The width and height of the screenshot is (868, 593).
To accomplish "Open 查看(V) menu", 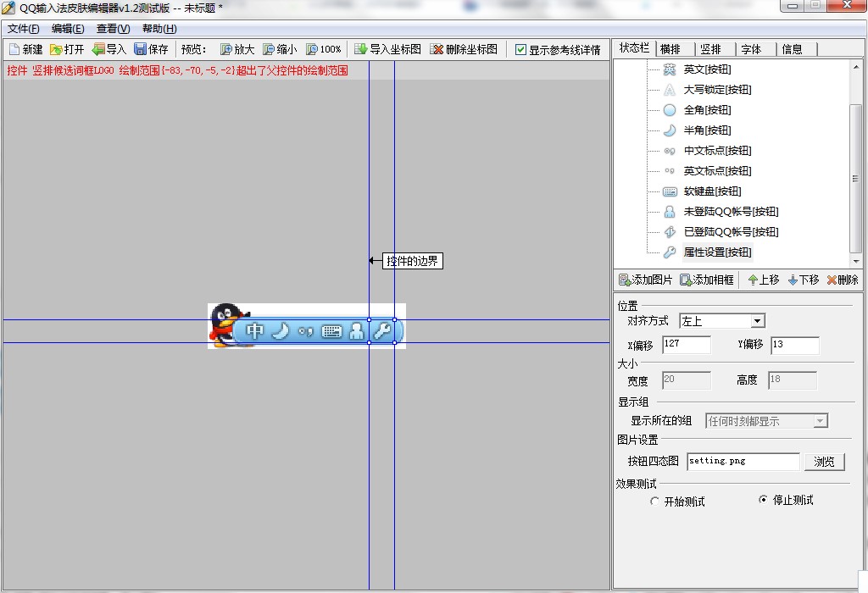I will (113, 29).
